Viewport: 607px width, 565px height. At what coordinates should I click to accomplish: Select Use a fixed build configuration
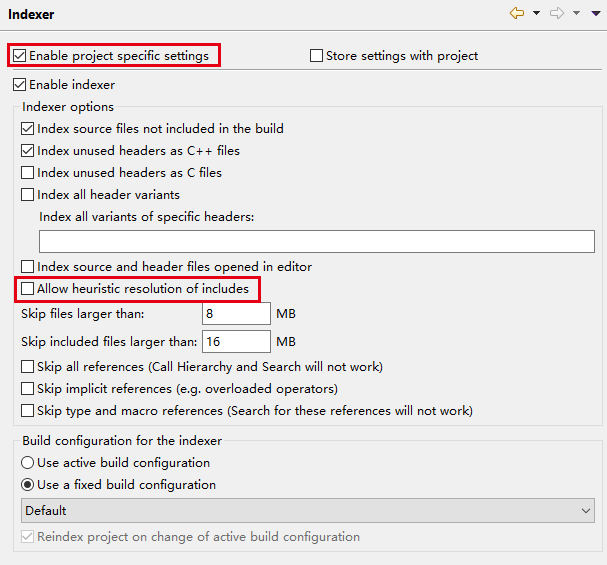tap(28, 485)
